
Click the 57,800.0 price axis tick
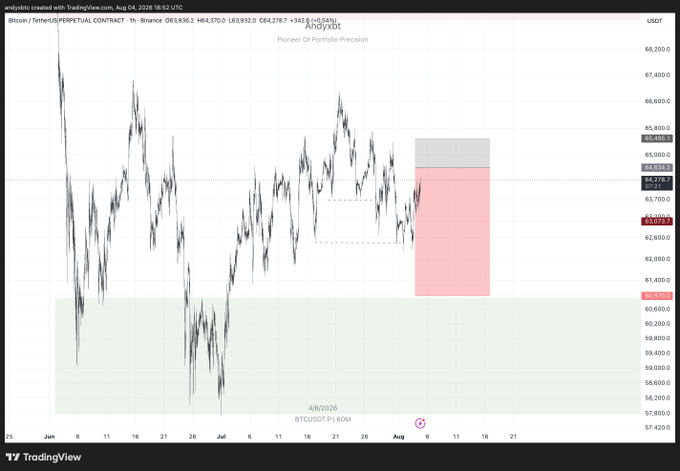click(x=657, y=413)
